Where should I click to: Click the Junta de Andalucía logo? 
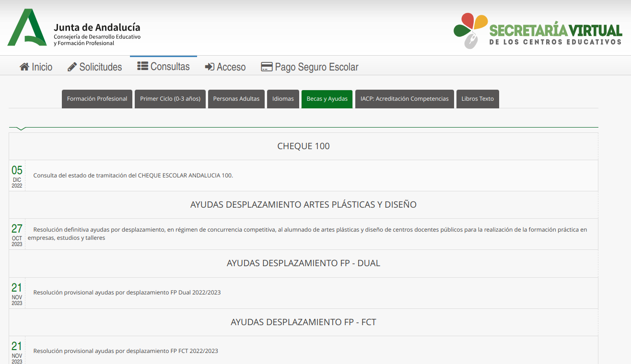[x=74, y=28]
